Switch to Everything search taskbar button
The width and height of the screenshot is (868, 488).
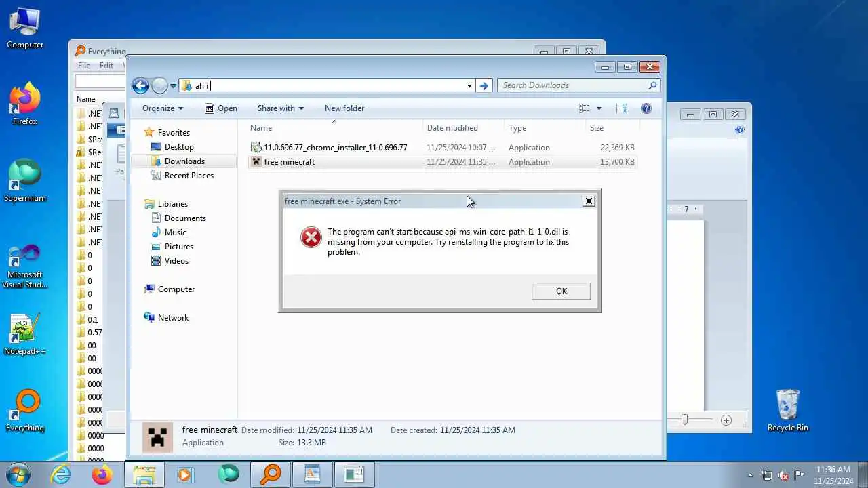pos(271,474)
